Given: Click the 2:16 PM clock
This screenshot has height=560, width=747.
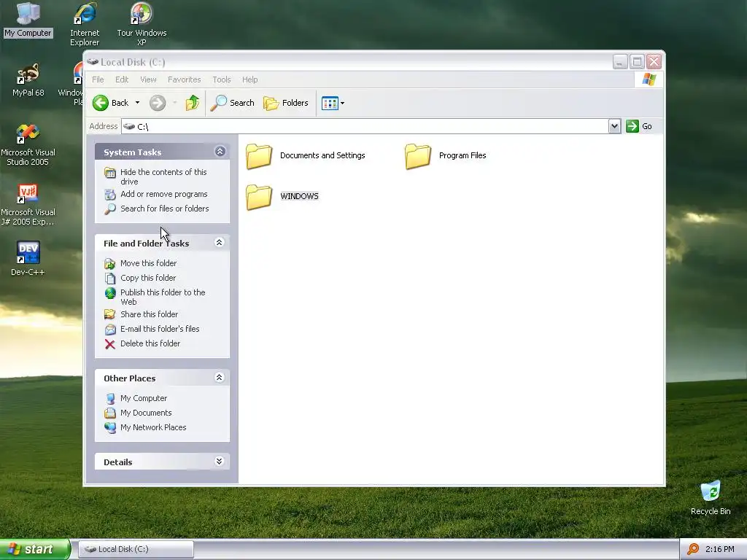Looking at the screenshot, I should pyautogui.click(x=720, y=549).
